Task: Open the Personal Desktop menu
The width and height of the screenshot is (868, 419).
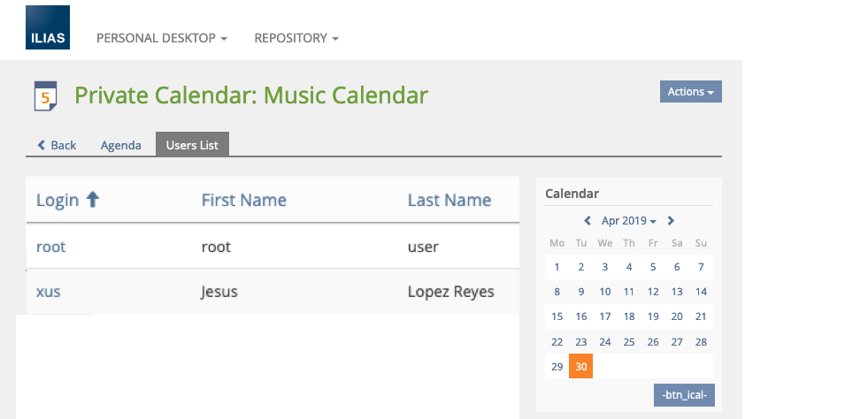Action: (161, 39)
